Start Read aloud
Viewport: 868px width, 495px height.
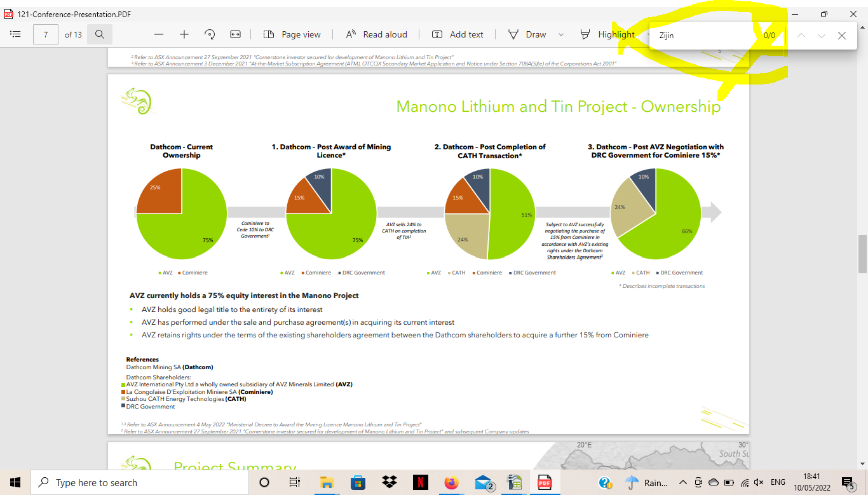click(x=377, y=34)
